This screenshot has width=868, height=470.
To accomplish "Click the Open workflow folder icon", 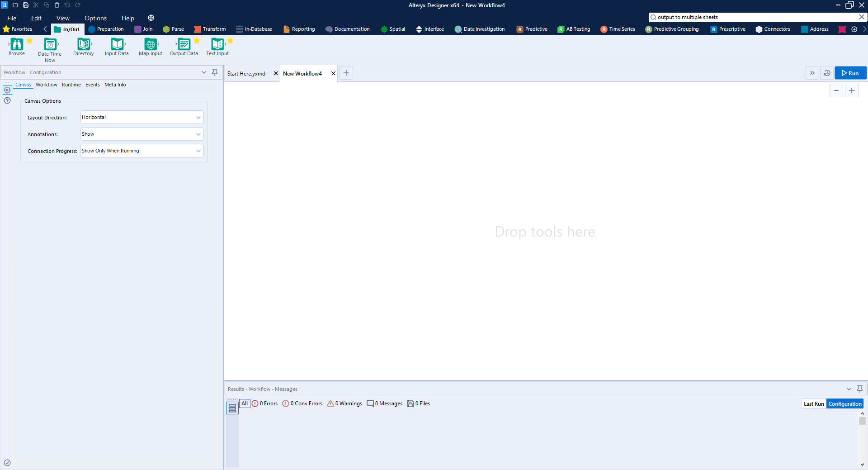I will [15, 5].
